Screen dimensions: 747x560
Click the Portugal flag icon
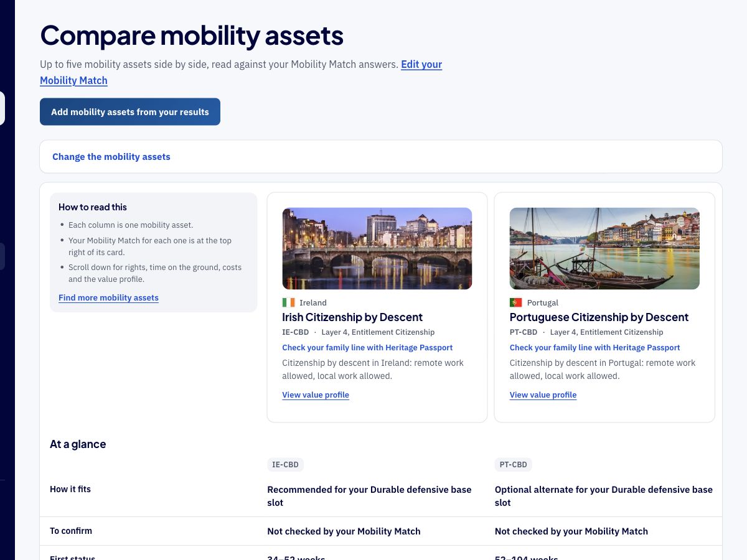tap(515, 302)
